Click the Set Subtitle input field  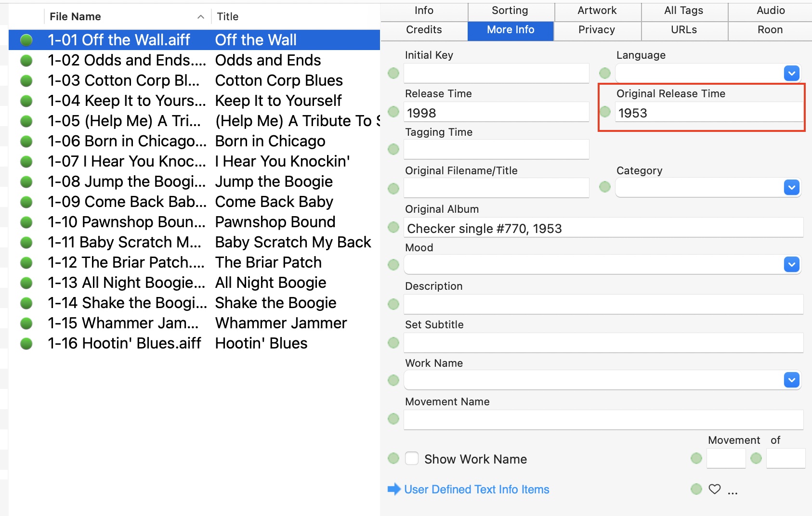coord(603,343)
